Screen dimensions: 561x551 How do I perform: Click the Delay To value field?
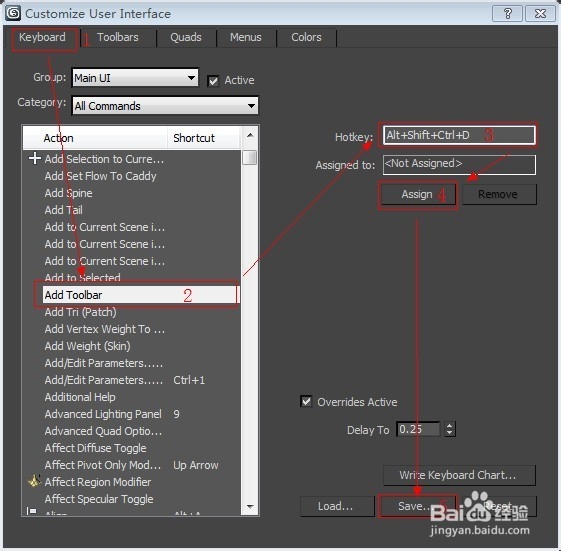click(418, 429)
